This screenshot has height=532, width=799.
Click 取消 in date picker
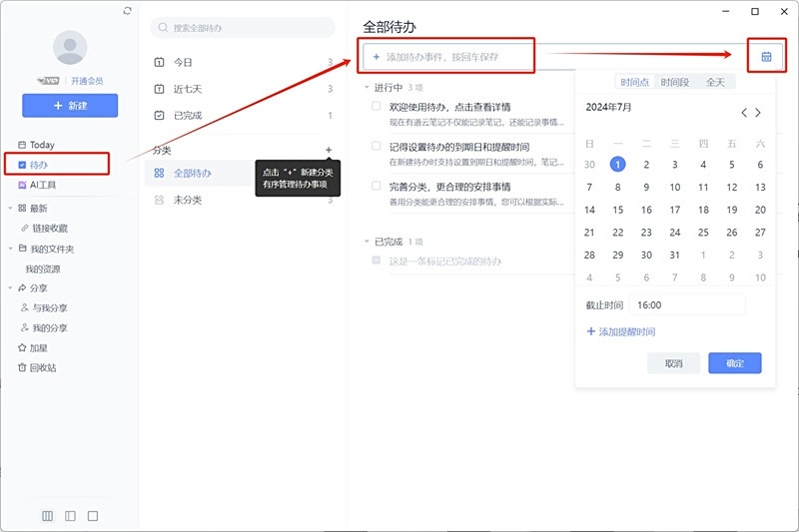673,363
